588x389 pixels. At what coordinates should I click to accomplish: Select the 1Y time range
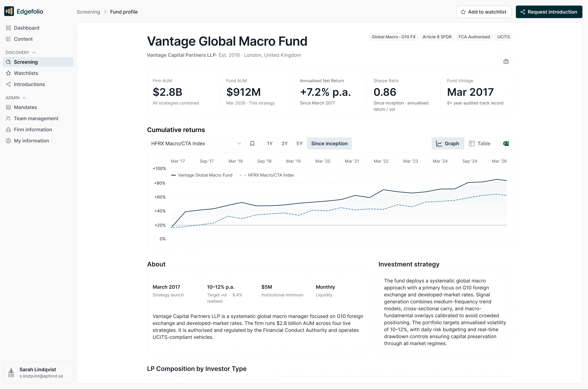pos(270,143)
